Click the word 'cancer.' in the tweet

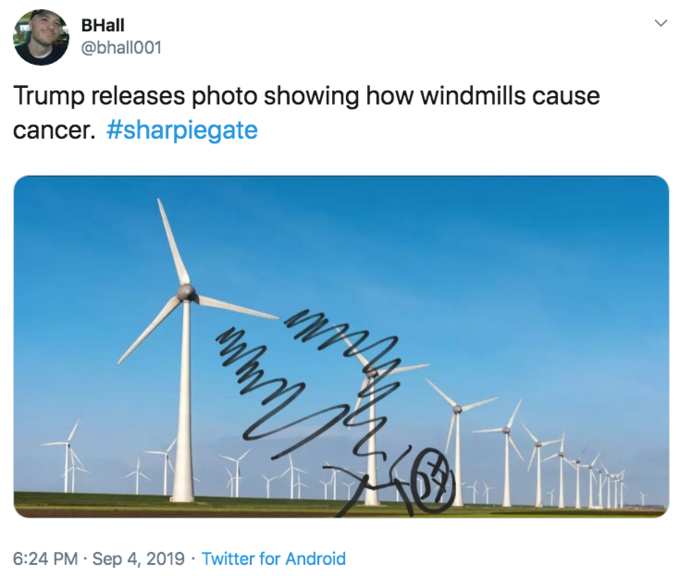pos(54,131)
